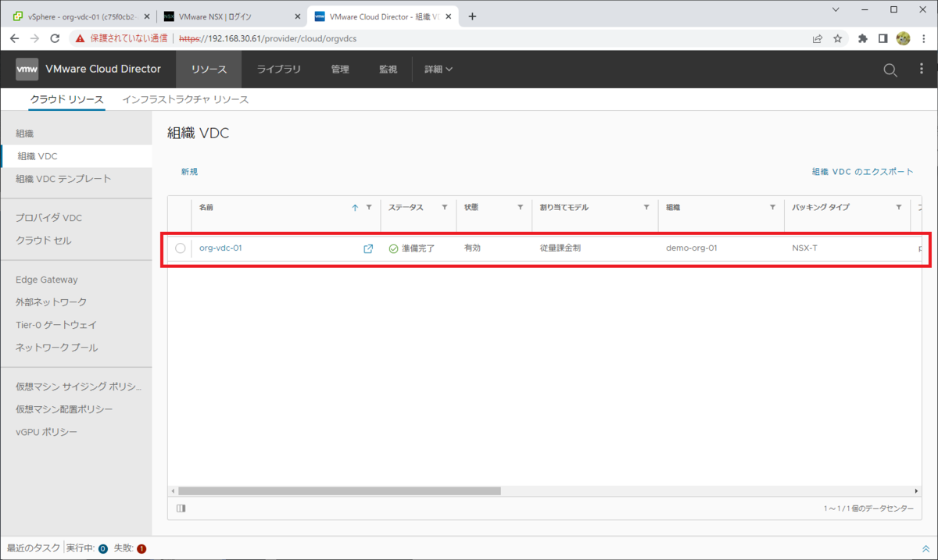Select the org-vdc-01 radio button
The image size is (938, 560).
181,248
